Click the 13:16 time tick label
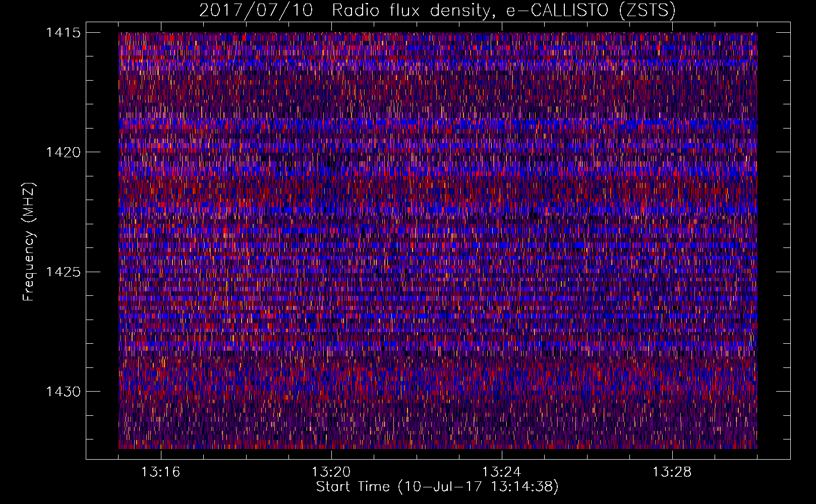This screenshot has height=504, width=816. pos(160,472)
